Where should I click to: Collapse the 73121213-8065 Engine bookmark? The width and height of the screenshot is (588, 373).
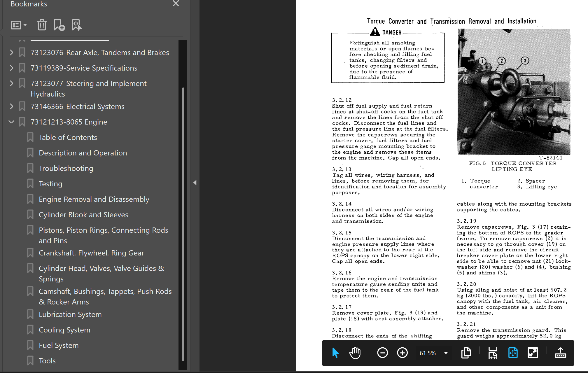[11, 122]
